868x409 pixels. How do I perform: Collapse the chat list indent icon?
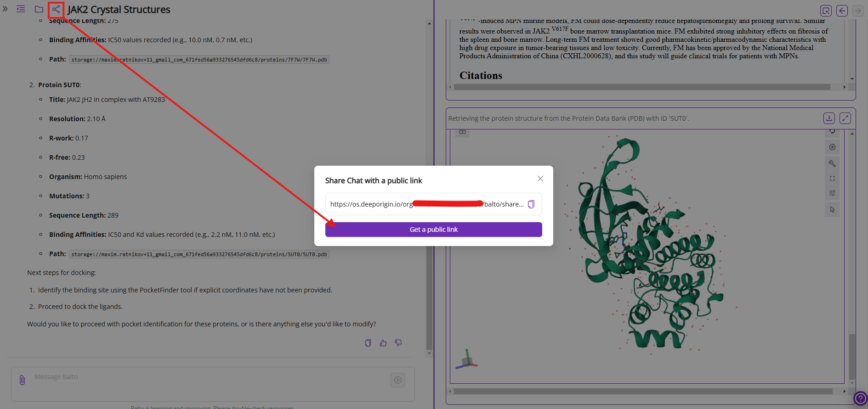pos(21,9)
